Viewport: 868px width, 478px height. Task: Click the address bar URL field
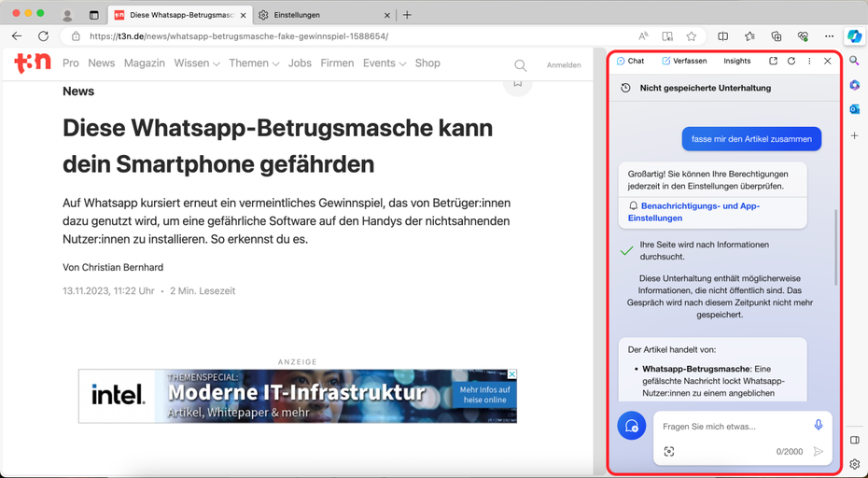(355, 36)
